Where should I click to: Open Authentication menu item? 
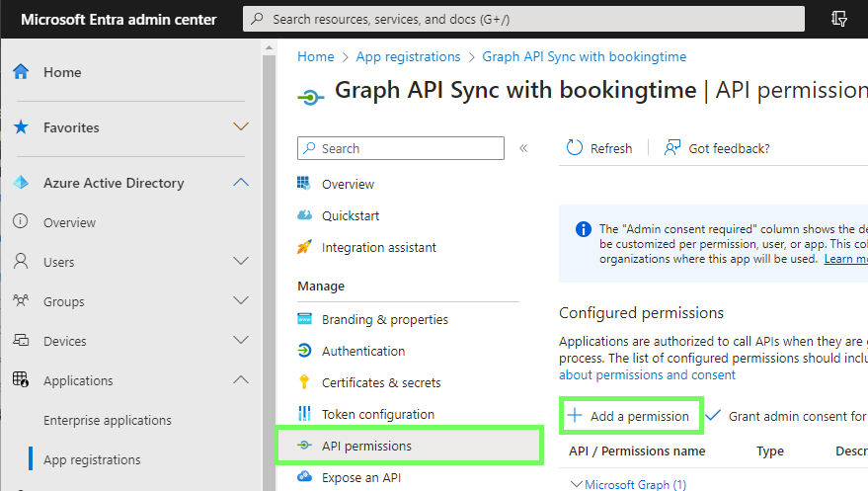point(363,351)
